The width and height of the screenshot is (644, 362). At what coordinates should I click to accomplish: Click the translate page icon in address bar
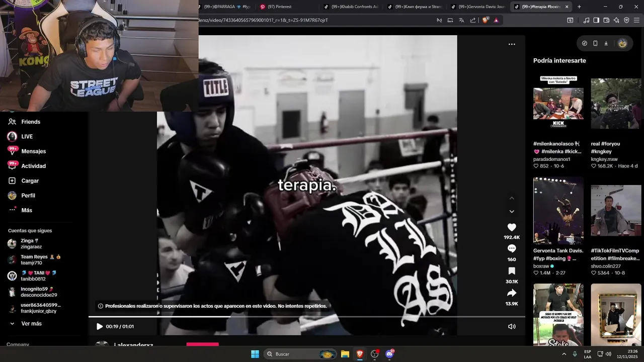461,20
